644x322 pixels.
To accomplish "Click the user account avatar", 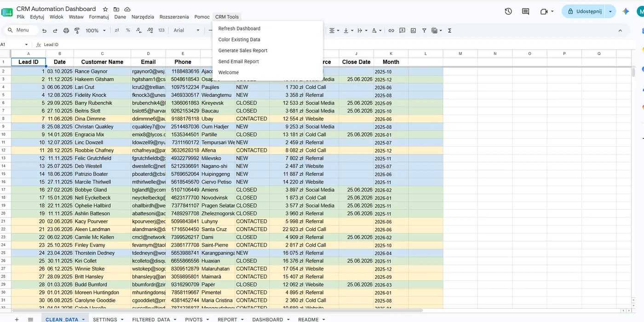I will pos(641,11).
